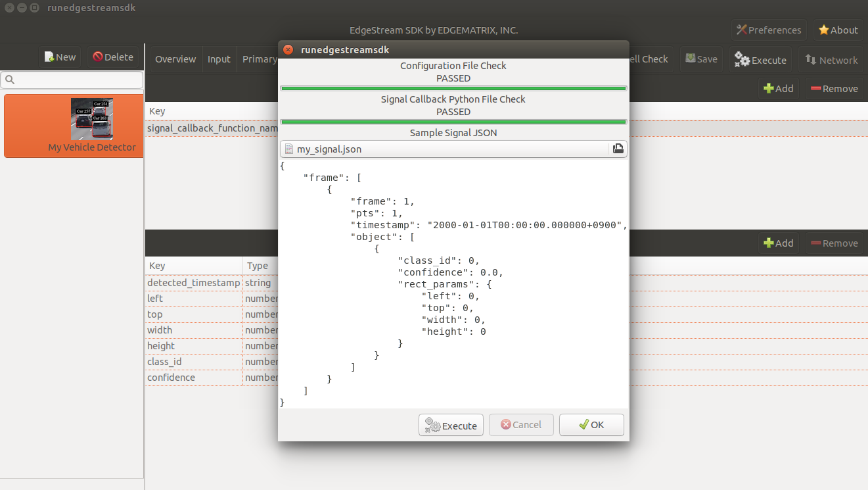
Task: Click the Save toolbar button
Action: pyautogui.click(x=701, y=59)
